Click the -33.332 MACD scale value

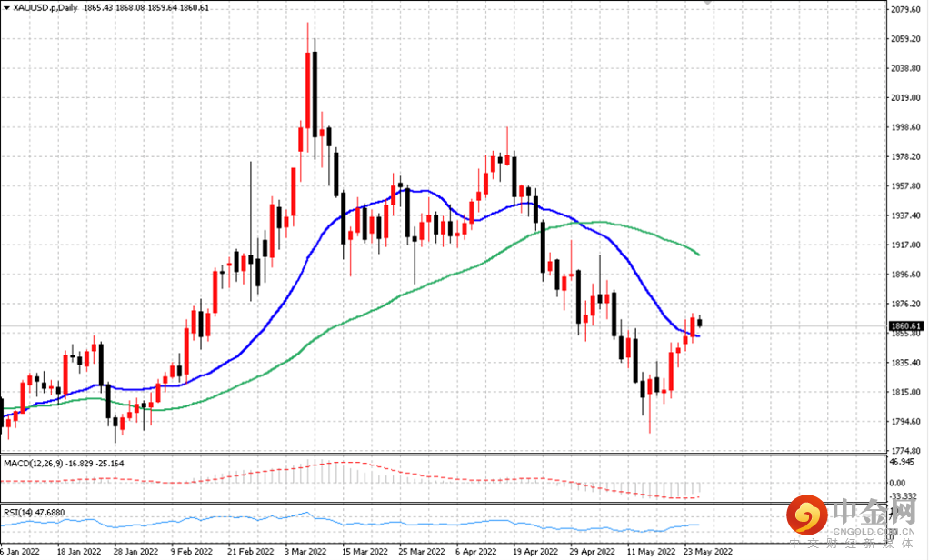pos(904,496)
